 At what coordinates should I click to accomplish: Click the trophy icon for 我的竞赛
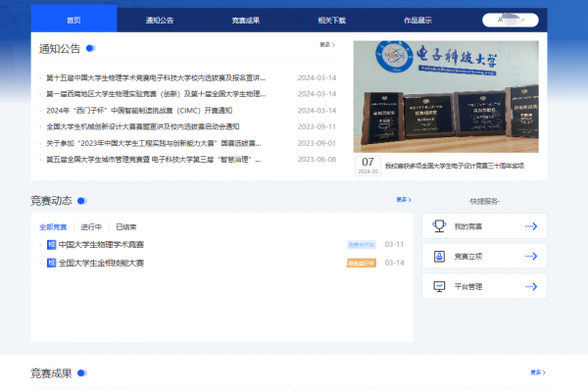[439, 225]
